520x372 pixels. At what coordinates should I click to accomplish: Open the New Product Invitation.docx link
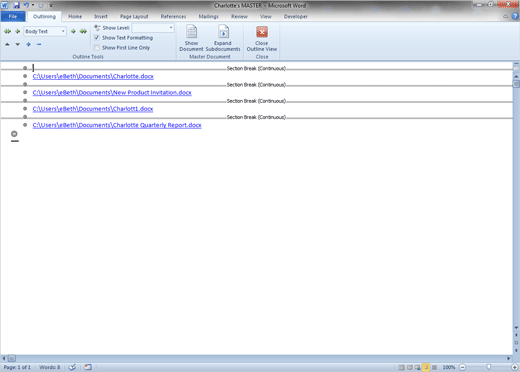[x=112, y=92]
